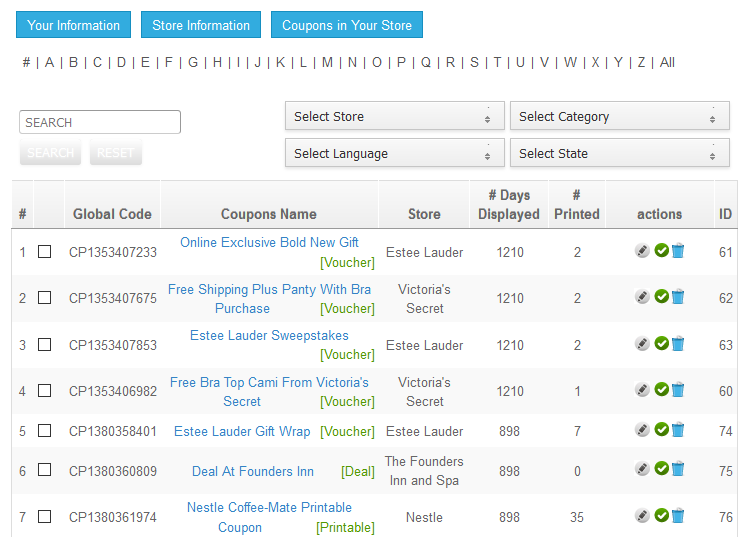Open the Your Information tab
Viewport: 748px width, 537px height.
pyautogui.click(x=73, y=25)
